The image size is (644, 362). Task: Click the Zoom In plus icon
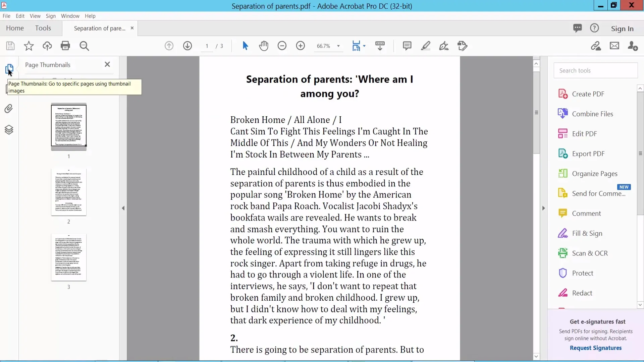pyautogui.click(x=301, y=46)
